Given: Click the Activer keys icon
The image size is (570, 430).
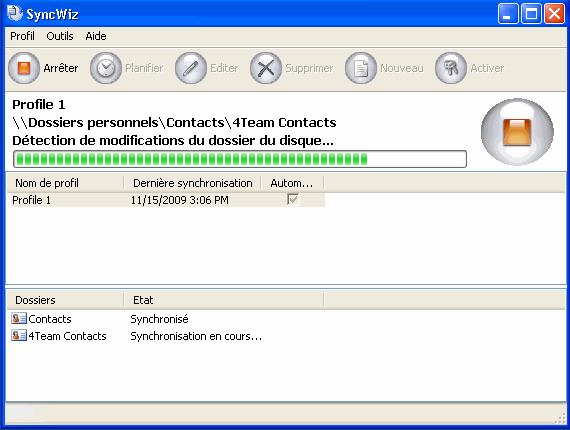Looking at the screenshot, I should pyautogui.click(x=451, y=68).
